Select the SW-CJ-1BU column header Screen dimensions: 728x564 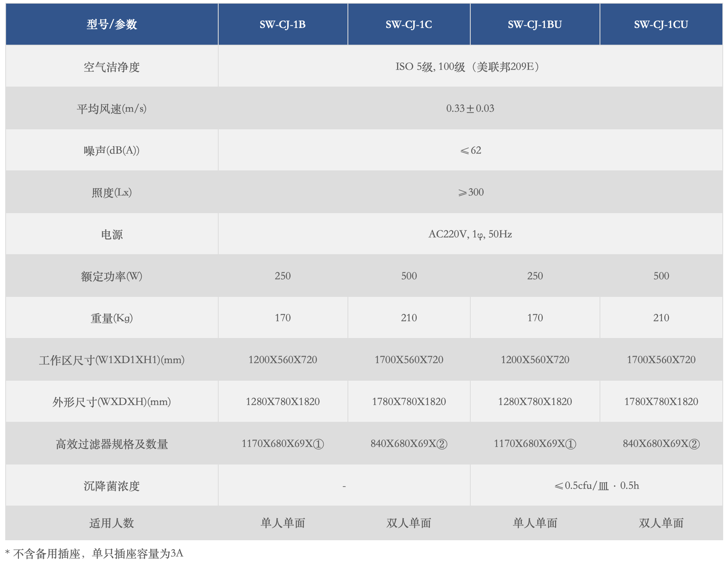click(535, 23)
